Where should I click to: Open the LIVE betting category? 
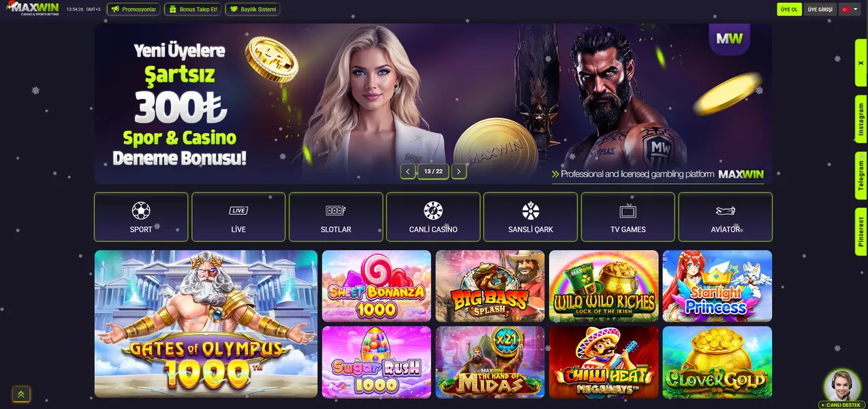(238, 217)
